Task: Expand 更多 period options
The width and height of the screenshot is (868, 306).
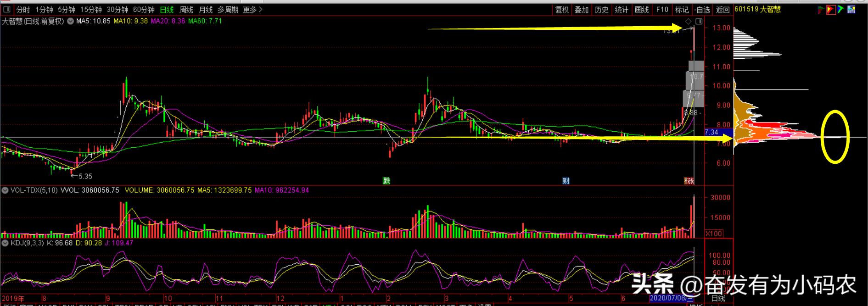Action: 252,10
